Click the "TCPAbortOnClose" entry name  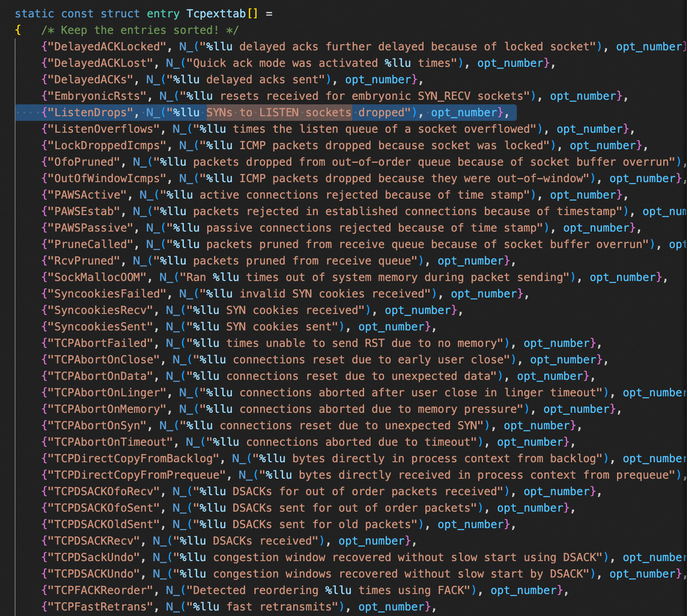pos(103,360)
